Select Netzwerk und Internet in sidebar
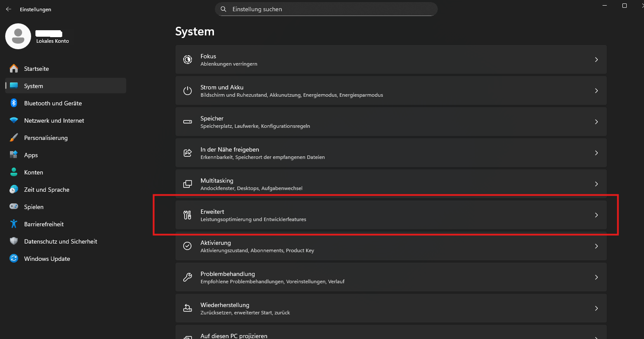 point(54,120)
